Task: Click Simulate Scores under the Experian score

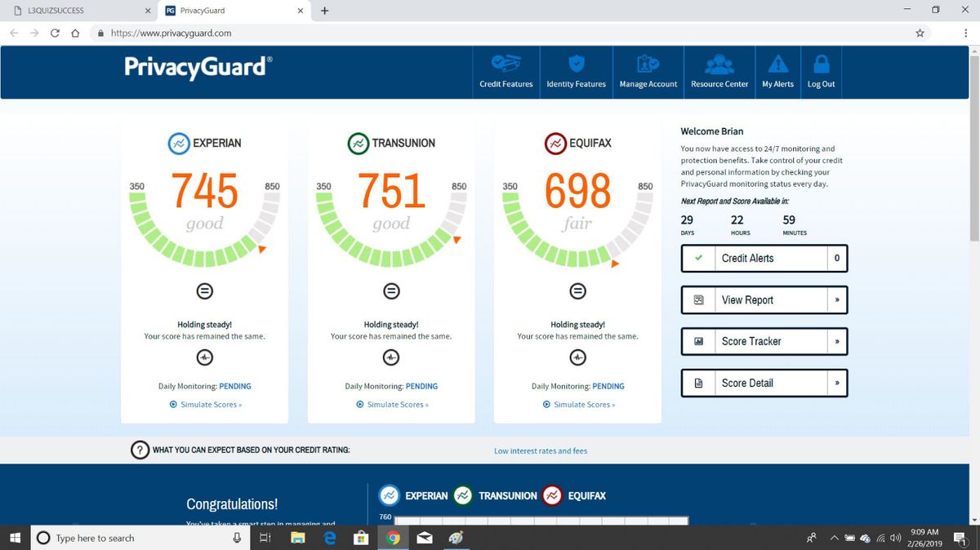Action: [x=204, y=404]
